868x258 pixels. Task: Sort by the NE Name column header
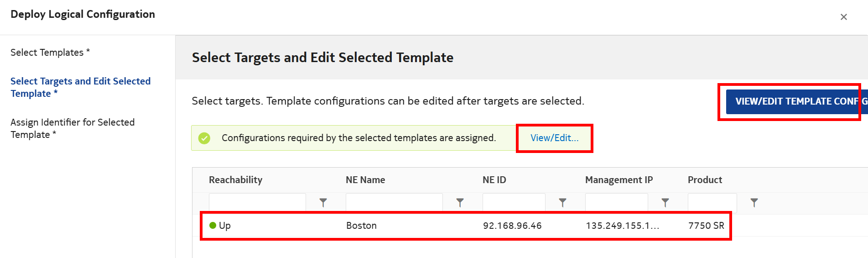365,180
